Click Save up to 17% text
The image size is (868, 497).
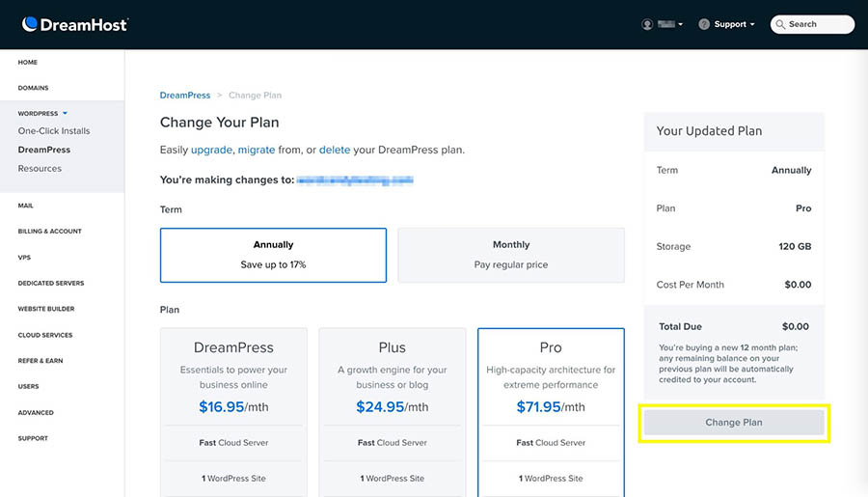click(273, 264)
